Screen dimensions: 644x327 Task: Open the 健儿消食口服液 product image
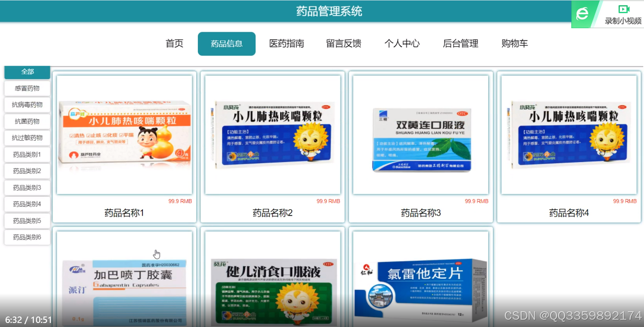click(x=273, y=279)
